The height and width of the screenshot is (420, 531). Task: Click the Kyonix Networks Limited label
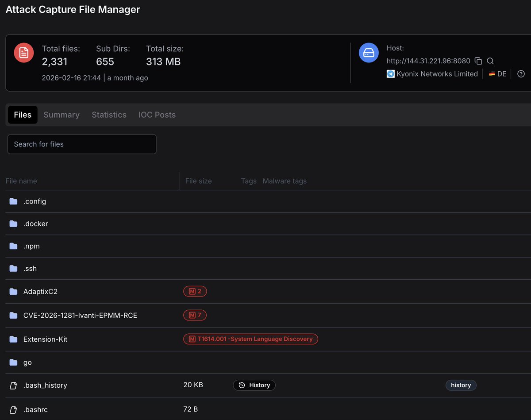tap(437, 74)
